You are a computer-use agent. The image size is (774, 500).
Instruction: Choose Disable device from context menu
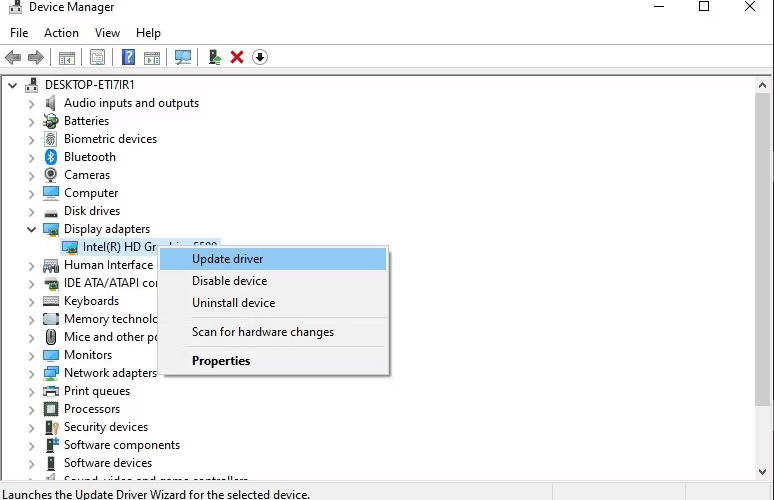pos(273,281)
